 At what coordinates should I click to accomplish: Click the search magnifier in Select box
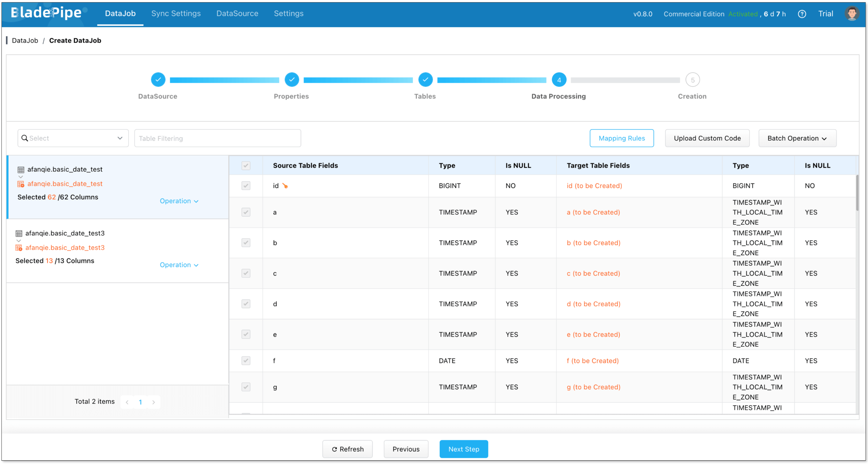(x=25, y=138)
